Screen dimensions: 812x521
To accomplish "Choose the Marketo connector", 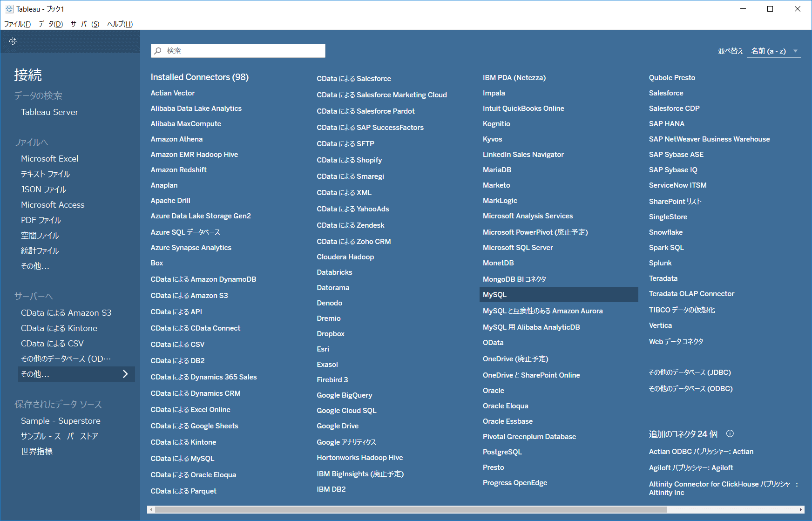I will coord(496,185).
